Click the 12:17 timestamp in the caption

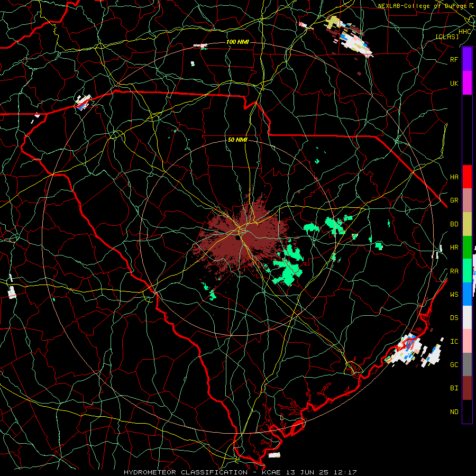[x=346, y=472]
